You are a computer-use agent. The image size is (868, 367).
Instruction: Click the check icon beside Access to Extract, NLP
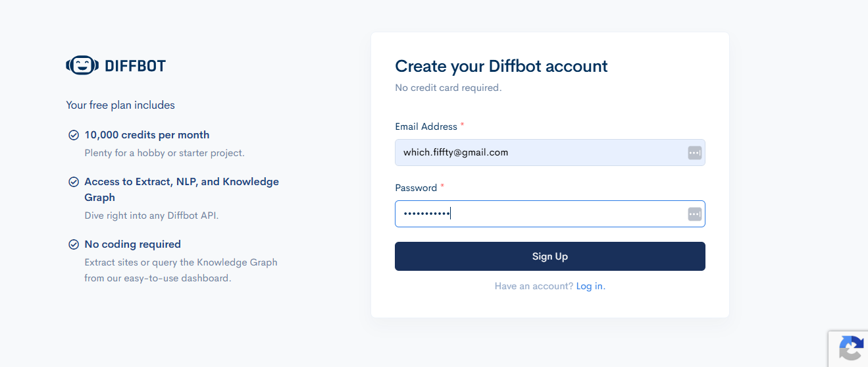(x=74, y=182)
